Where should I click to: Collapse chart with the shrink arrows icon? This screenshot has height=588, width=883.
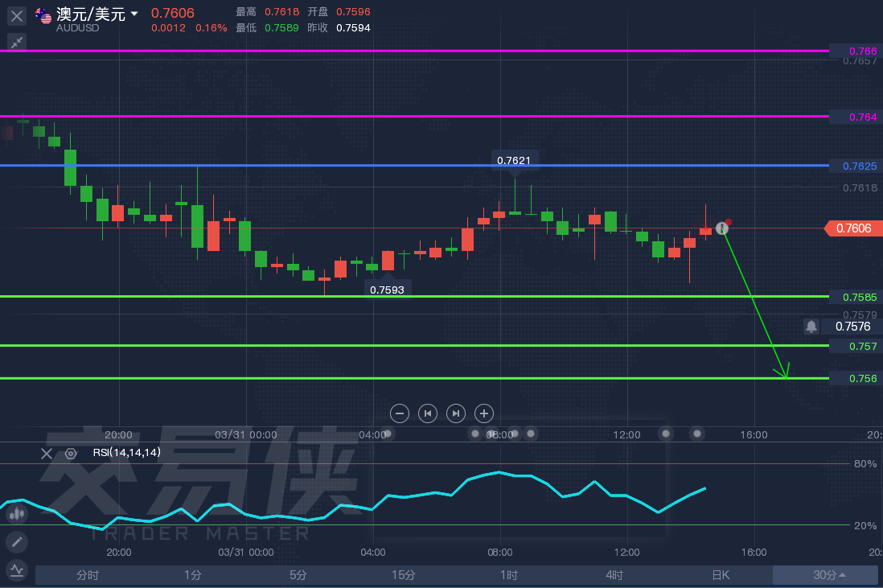pyautogui.click(x=17, y=43)
